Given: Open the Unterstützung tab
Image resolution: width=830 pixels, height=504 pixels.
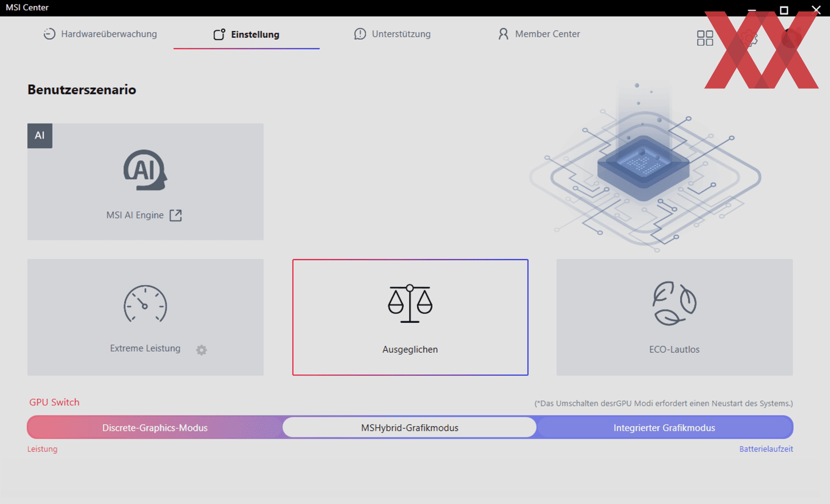Looking at the screenshot, I should tap(392, 34).
